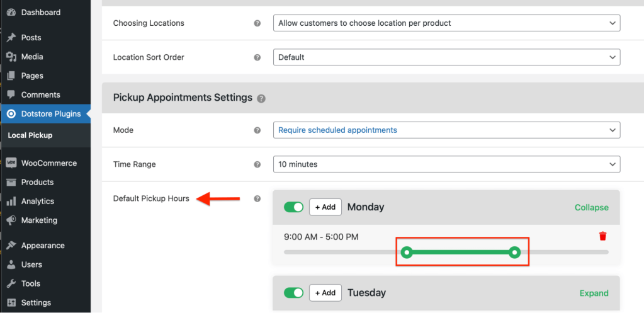644x313 pixels.
Task: Click the right handle of Monday time slider
Action: (515, 253)
